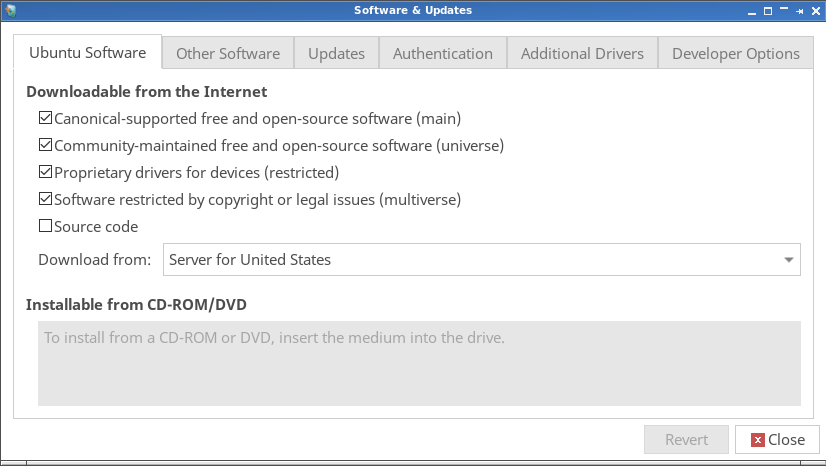Image resolution: width=826 pixels, height=466 pixels.
Task: Disable Proprietary drivers for devices (restricted)
Action: [x=45, y=172]
